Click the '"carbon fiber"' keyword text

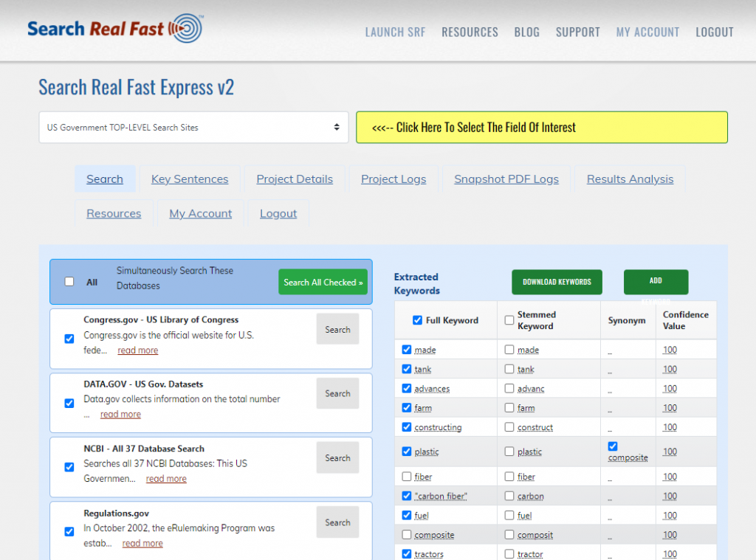click(x=441, y=497)
